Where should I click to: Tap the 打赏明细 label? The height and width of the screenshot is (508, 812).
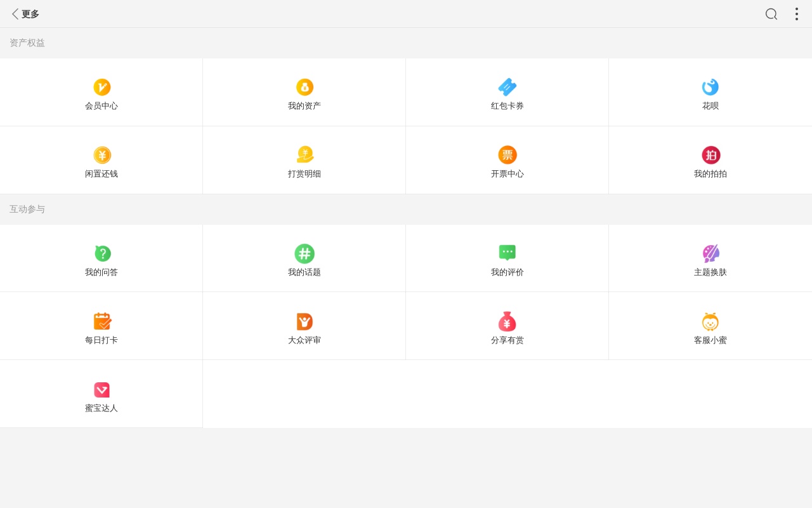[304, 174]
